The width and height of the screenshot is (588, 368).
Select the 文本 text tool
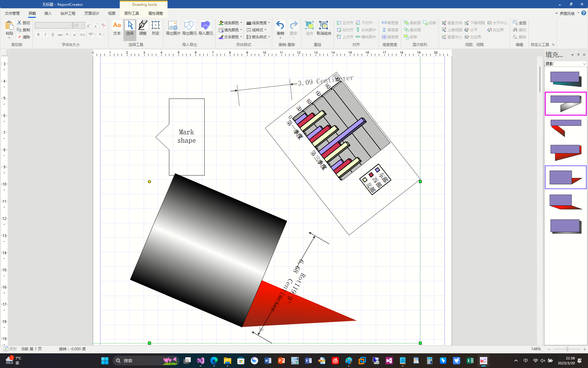coord(117,28)
